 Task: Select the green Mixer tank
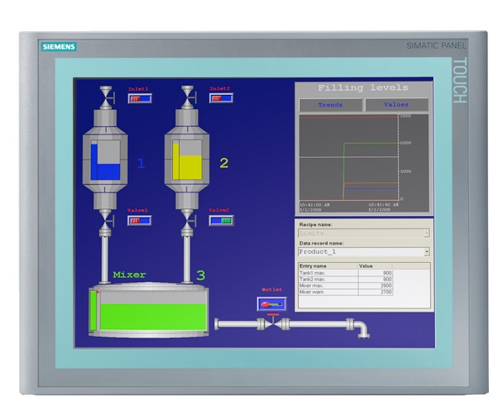pos(149,310)
